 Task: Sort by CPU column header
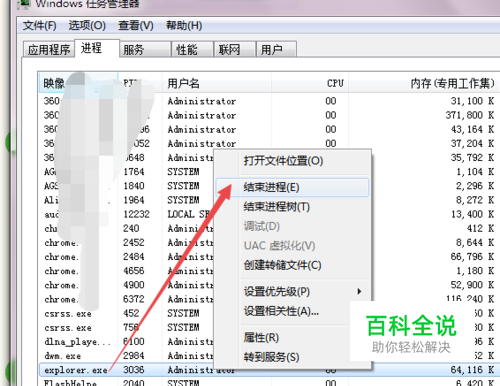tap(310, 83)
